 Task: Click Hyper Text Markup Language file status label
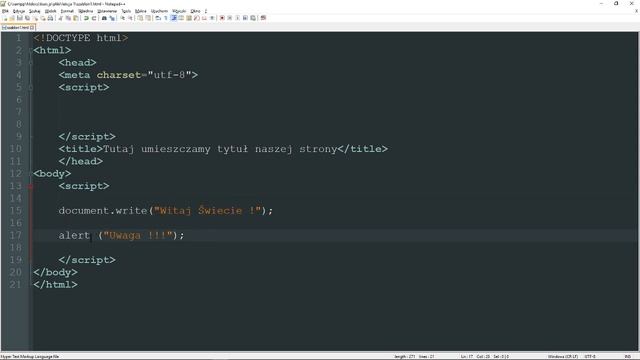coord(30,357)
